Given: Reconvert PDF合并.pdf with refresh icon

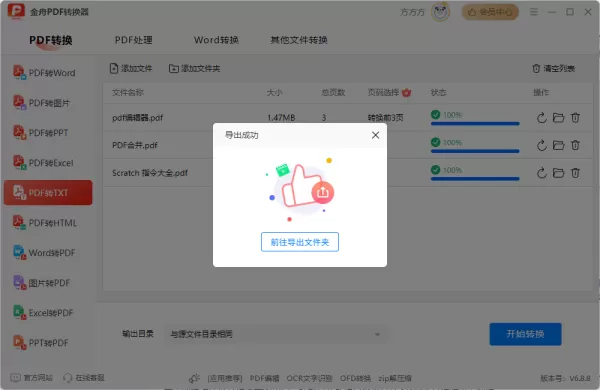Looking at the screenshot, I should (541, 145).
